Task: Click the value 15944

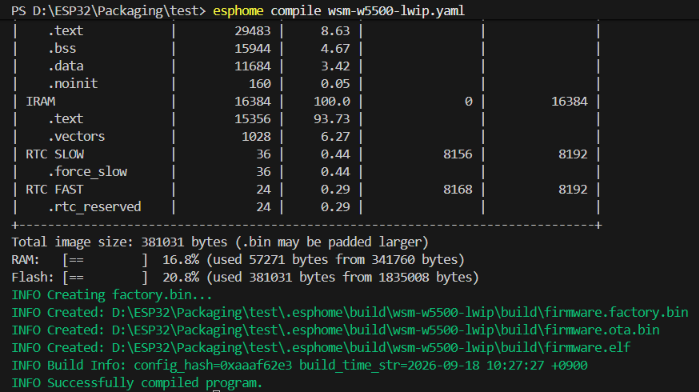Action: pyautogui.click(x=252, y=48)
